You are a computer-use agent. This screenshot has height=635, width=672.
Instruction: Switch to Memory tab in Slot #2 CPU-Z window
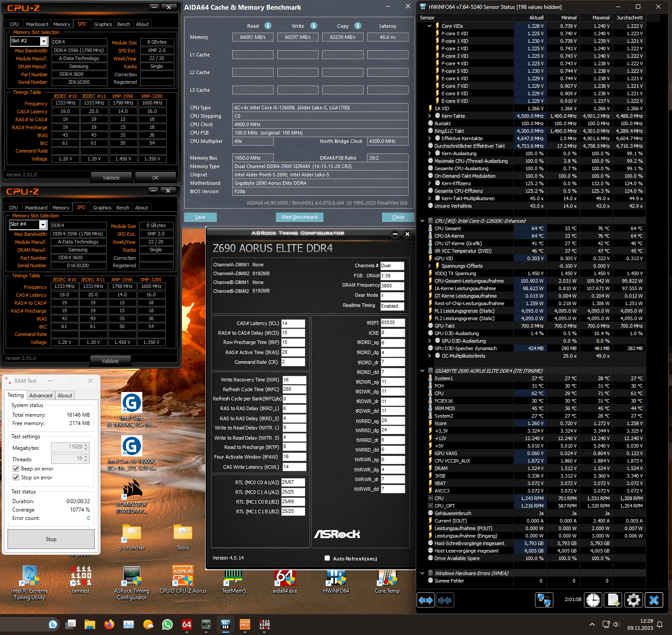pyautogui.click(x=62, y=24)
